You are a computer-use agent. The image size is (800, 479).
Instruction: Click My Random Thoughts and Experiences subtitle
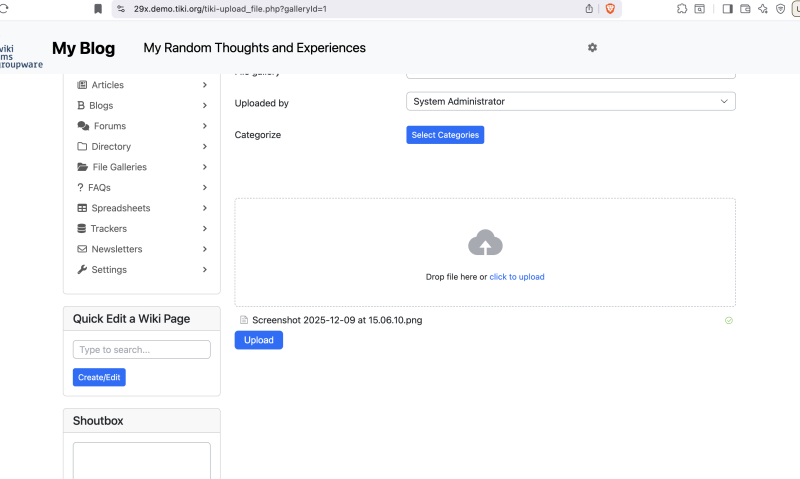tap(255, 48)
